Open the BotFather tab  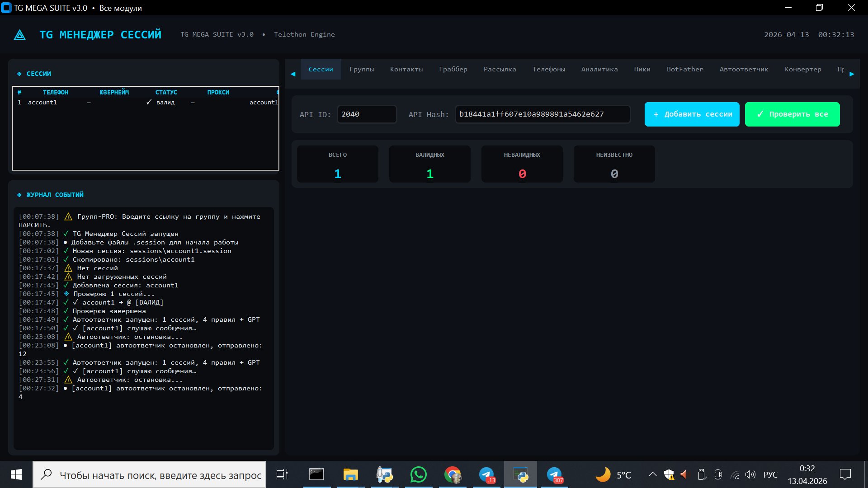684,69
